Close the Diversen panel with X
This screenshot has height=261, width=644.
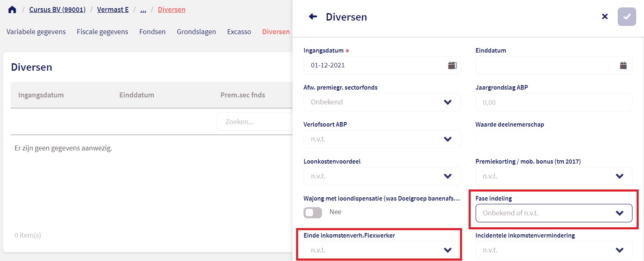(x=605, y=17)
